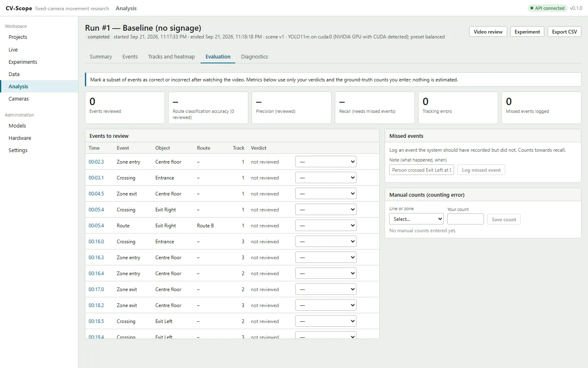Image resolution: width=588 pixels, height=368 pixels.
Task: Export the run as CSV
Action: pos(564,32)
